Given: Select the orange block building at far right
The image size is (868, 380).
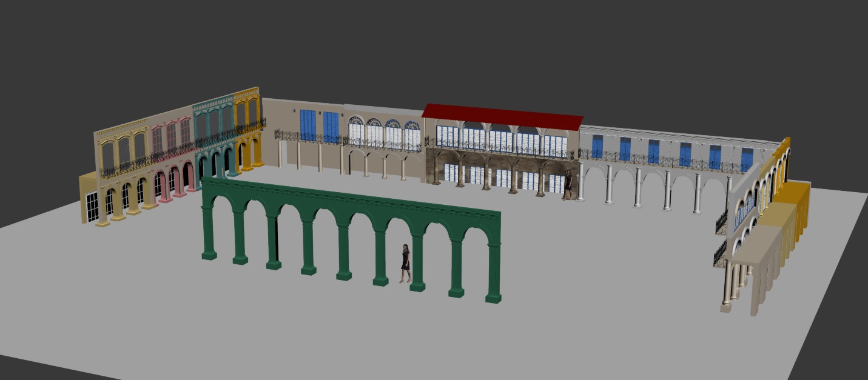Looking at the screenshot, I should [x=796, y=212].
